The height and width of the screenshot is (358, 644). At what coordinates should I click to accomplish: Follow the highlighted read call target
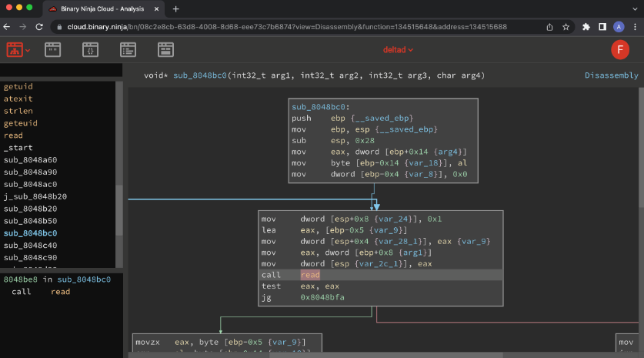(x=310, y=275)
